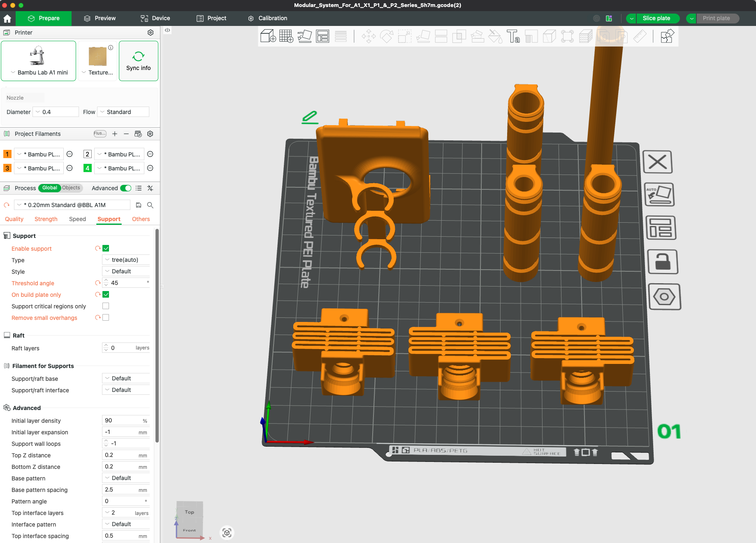The image size is (756, 543).
Task: Select the Rotate tool in toolbar
Action: point(387,36)
